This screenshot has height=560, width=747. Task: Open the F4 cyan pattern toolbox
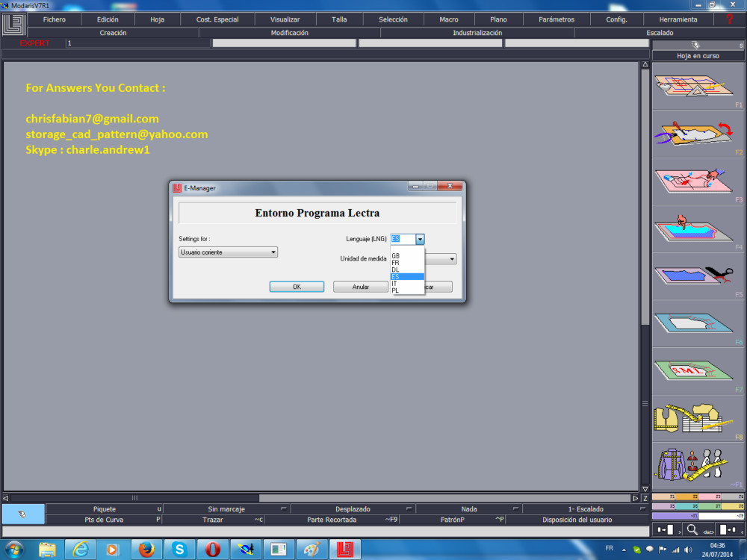697,228
